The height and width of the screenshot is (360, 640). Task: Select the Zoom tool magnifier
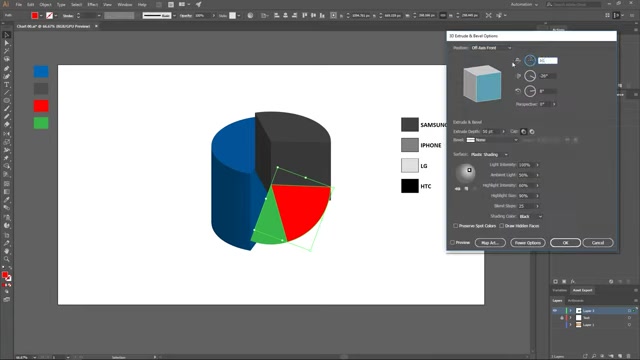[x=7, y=259]
